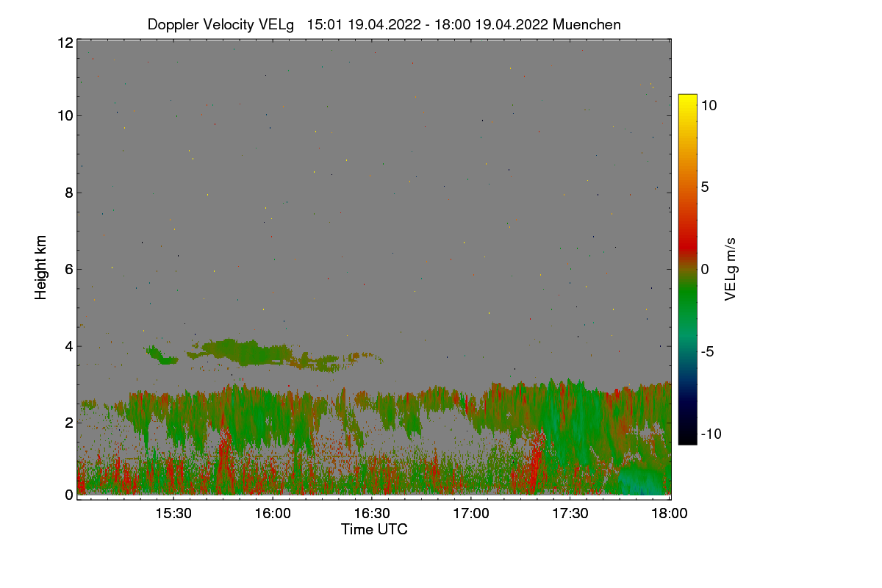The height and width of the screenshot is (588, 882).
Task: Click the y-axis tick label 6
Action: [69, 269]
